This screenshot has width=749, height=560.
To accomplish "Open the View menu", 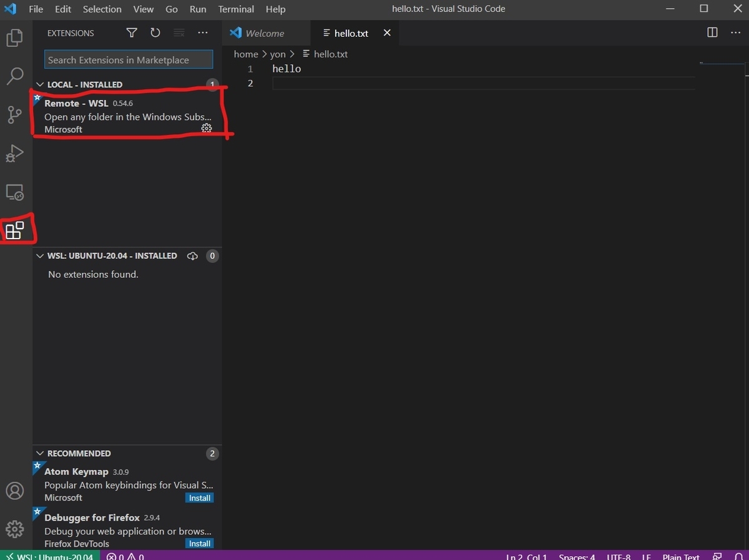I will [143, 9].
